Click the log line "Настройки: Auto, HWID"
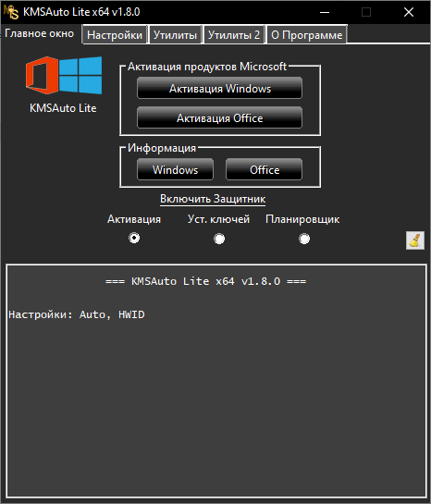431x504 pixels. 77,314
